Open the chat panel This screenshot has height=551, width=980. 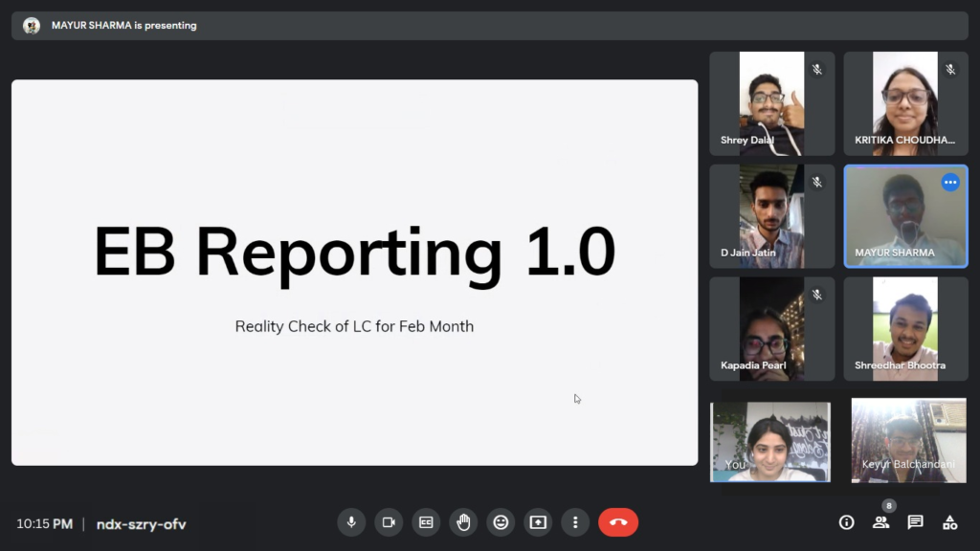[915, 522]
